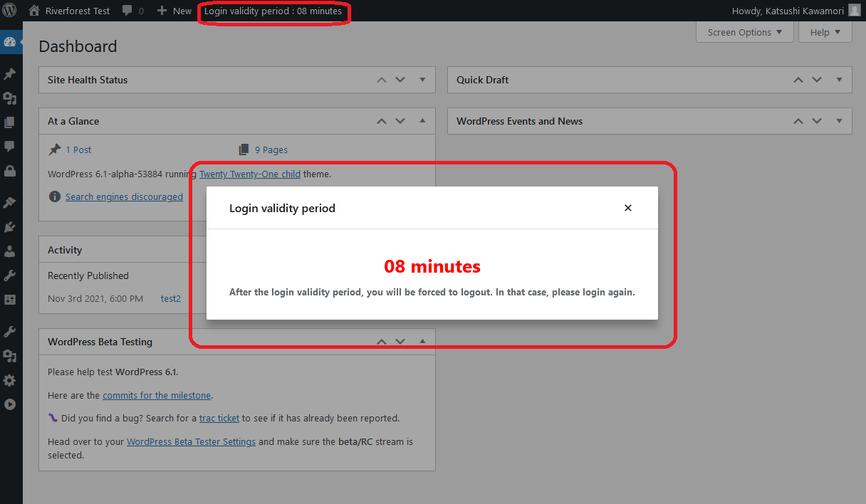Viewport: 866px width, 504px height.
Task: Open the New content menu
Action: 173,11
